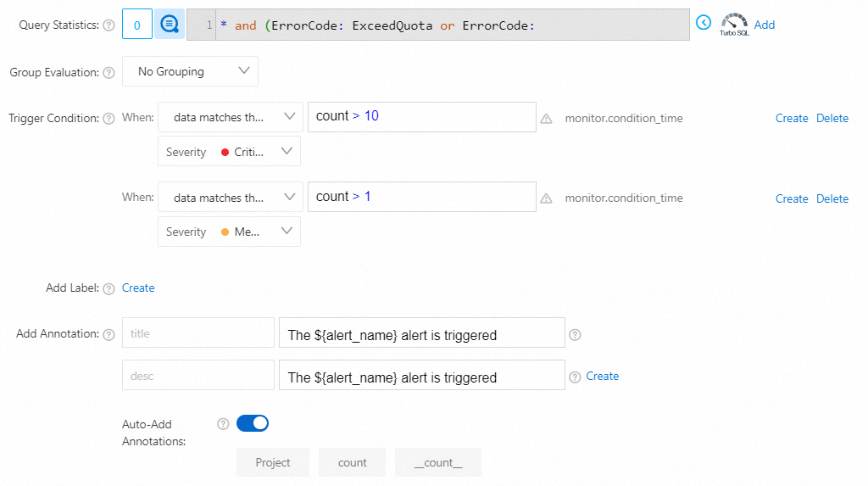Click the desc annotation value field
Image resolution: width=868 pixels, height=486 pixels.
(421, 377)
